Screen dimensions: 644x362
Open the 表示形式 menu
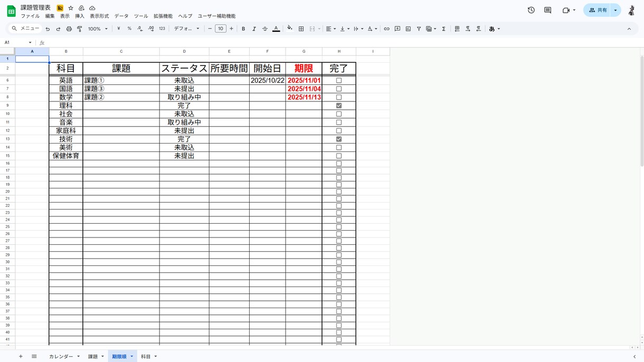tap(99, 16)
